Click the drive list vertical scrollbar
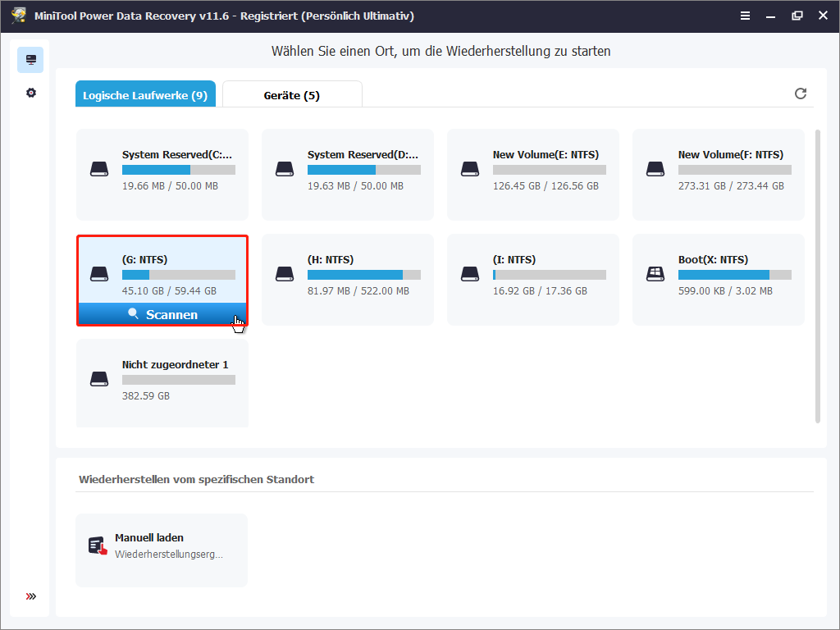The width and height of the screenshot is (840, 630). (x=818, y=276)
